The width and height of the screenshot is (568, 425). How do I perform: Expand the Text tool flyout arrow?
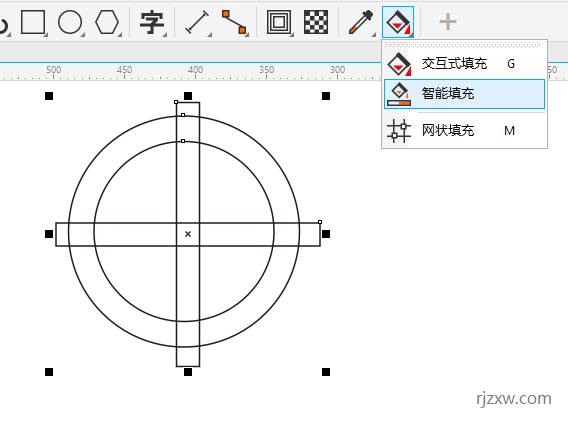(165, 35)
